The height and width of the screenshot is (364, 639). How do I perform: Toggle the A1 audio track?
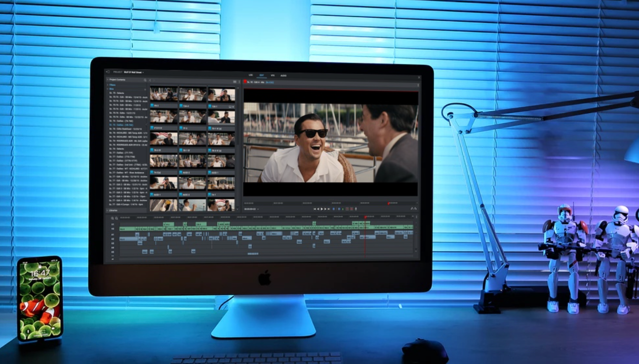click(113, 234)
